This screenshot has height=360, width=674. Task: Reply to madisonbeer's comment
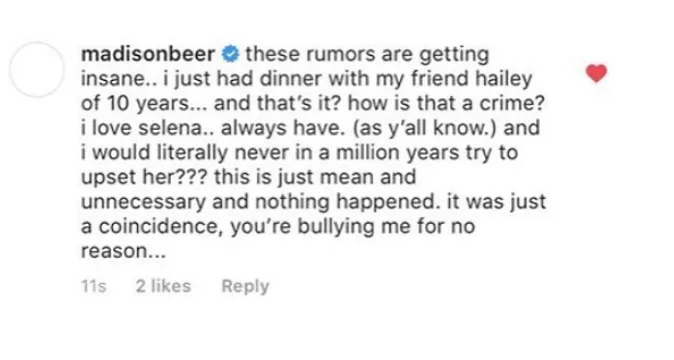245,287
